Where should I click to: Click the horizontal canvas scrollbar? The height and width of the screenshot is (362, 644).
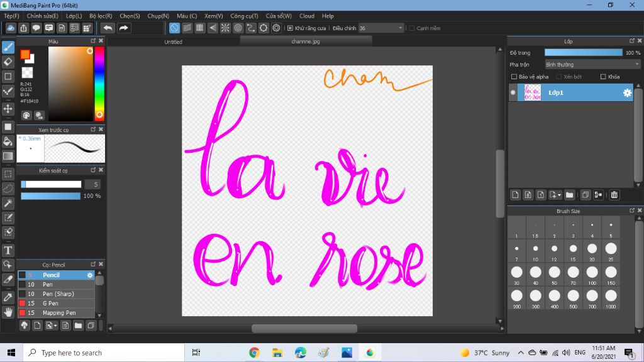coord(304,328)
